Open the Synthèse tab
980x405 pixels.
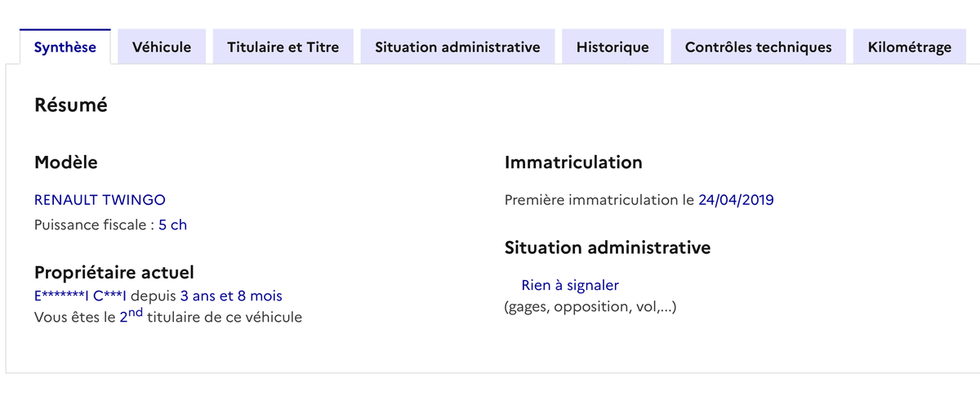click(65, 47)
